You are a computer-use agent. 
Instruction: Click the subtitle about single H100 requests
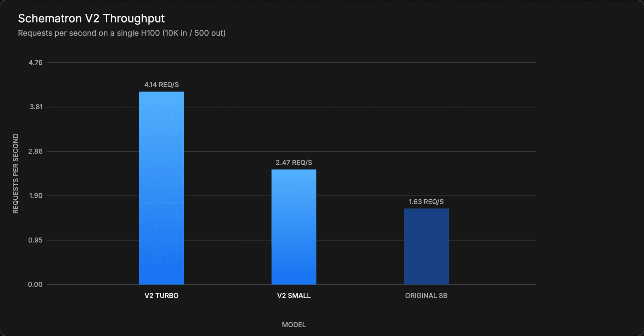point(122,33)
